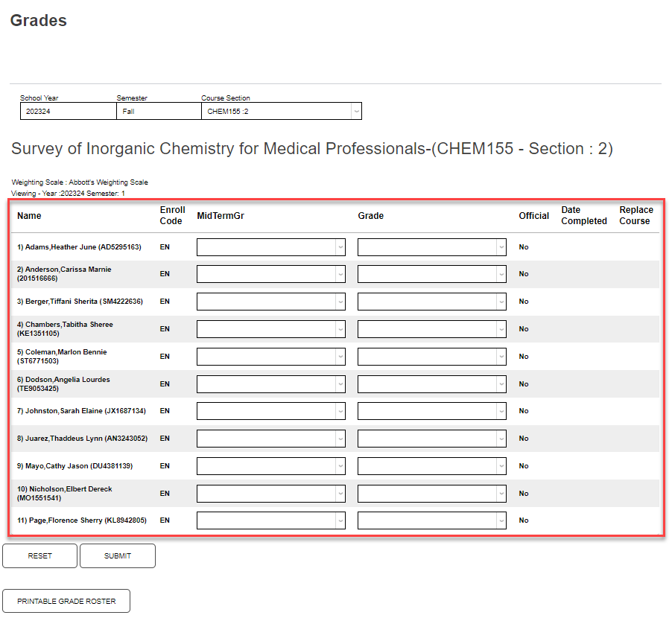Image resolution: width=672 pixels, height=621 pixels.
Task: Open the Grade dropdown for Anderson,Carissa Marnie
Action: point(431,273)
